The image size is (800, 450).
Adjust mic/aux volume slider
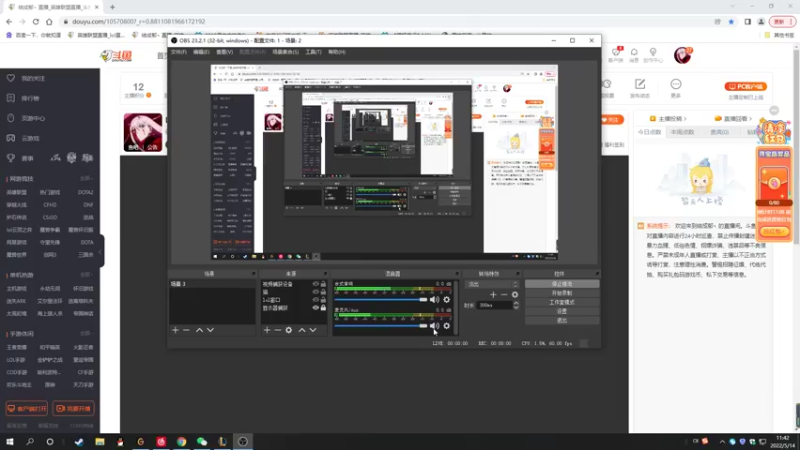tap(381, 326)
